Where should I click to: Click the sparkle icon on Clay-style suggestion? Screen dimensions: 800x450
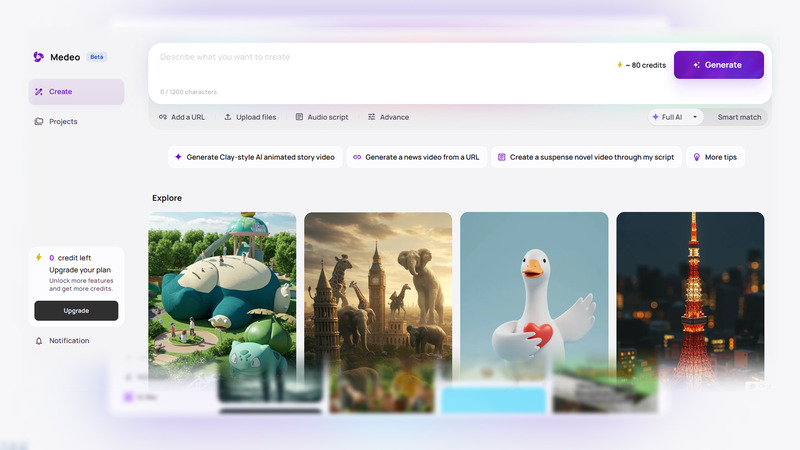(x=178, y=157)
